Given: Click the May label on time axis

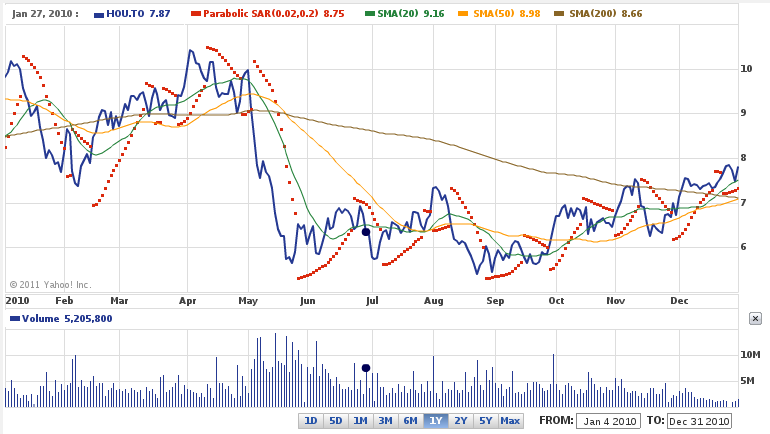Looking at the screenshot, I should tap(248, 300).
